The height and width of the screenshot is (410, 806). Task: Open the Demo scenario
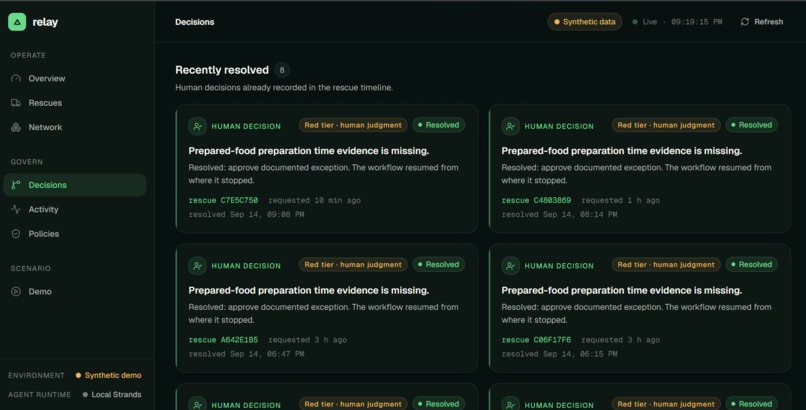pyautogui.click(x=75, y=291)
